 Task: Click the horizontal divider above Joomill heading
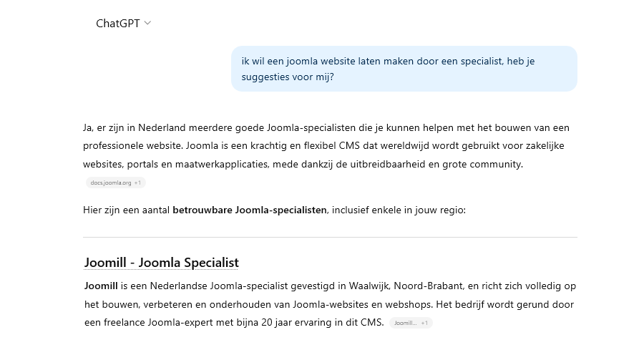pos(330,237)
